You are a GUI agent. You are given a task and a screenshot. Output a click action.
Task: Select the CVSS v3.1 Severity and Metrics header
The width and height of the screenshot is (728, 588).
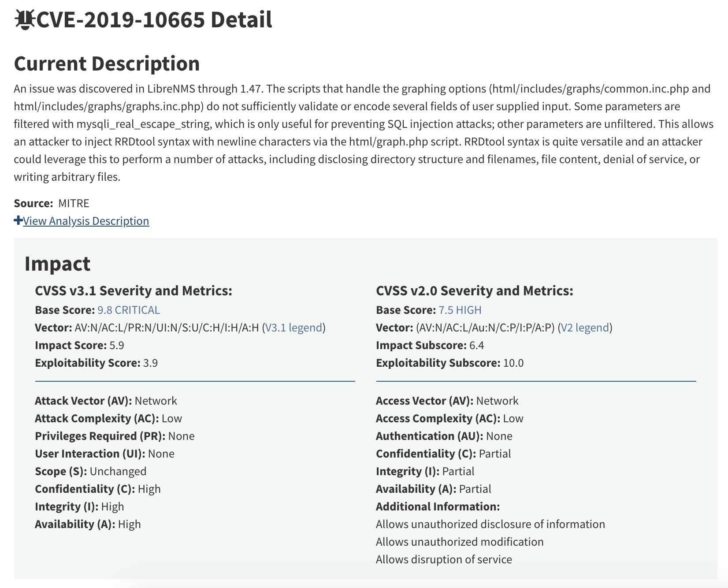[x=134, y=290]
